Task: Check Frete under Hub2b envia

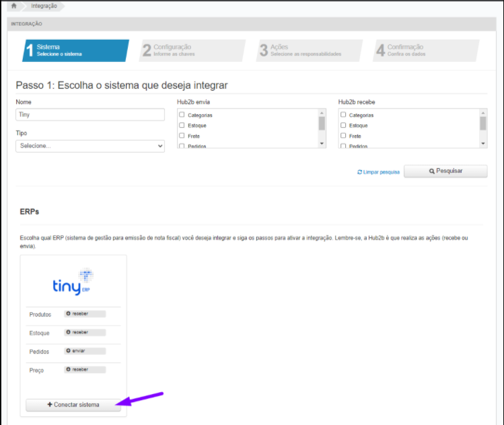Action: 182,136
